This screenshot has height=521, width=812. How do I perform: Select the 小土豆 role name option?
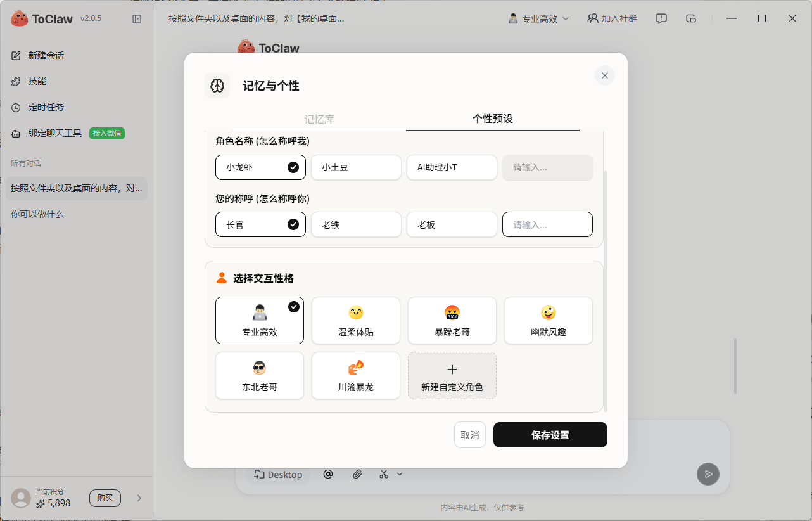pyautogui.click(x=356, y=167)
